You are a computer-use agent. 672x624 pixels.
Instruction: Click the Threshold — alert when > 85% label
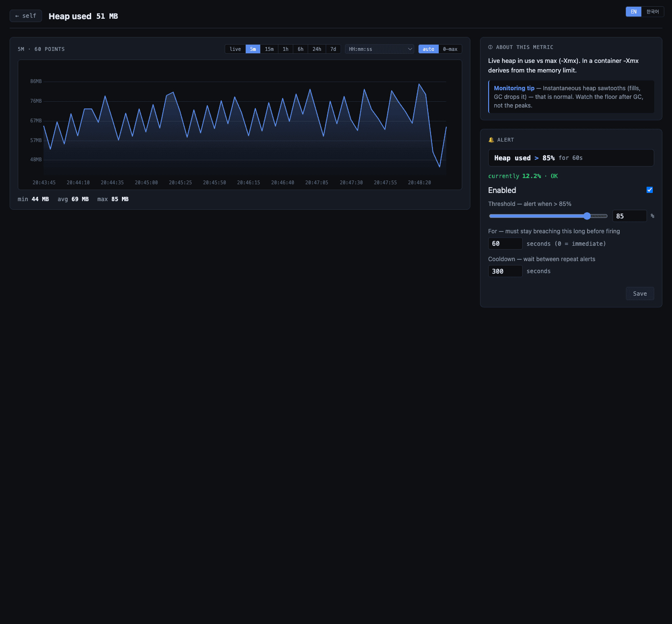(x=530, y=204)
